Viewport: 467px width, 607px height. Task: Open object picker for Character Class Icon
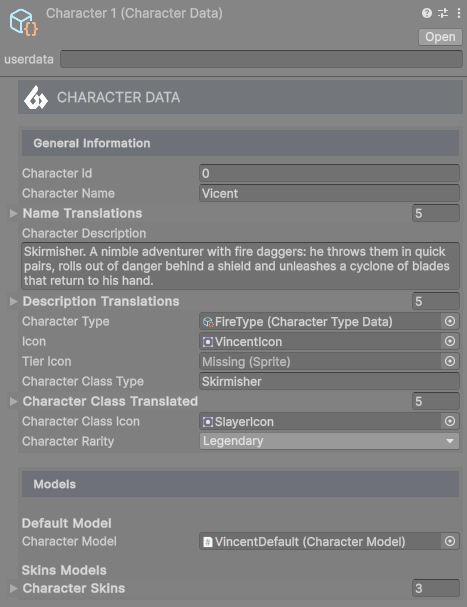(450, 421)
